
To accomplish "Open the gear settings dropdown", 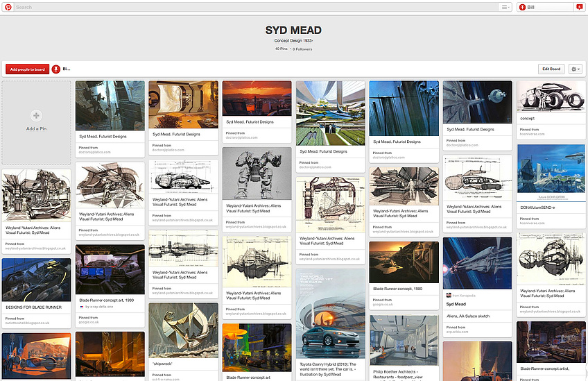I will [x=576, y=69].
